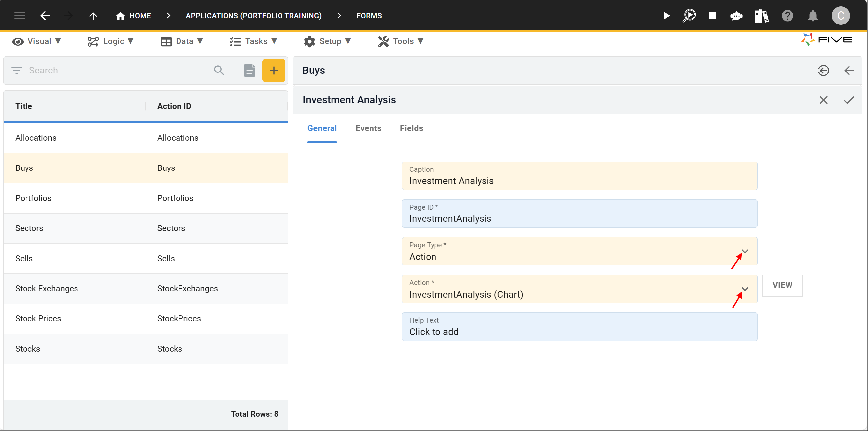Click Applications (Portfolio Training) breadcrumb

254,16
